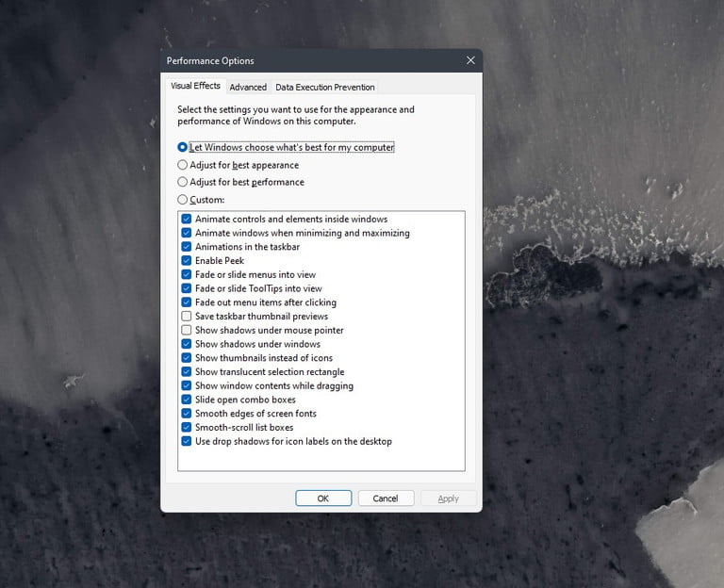
Task: Open the Data Execution Prevention tab
Action: [x=324, y=88]
